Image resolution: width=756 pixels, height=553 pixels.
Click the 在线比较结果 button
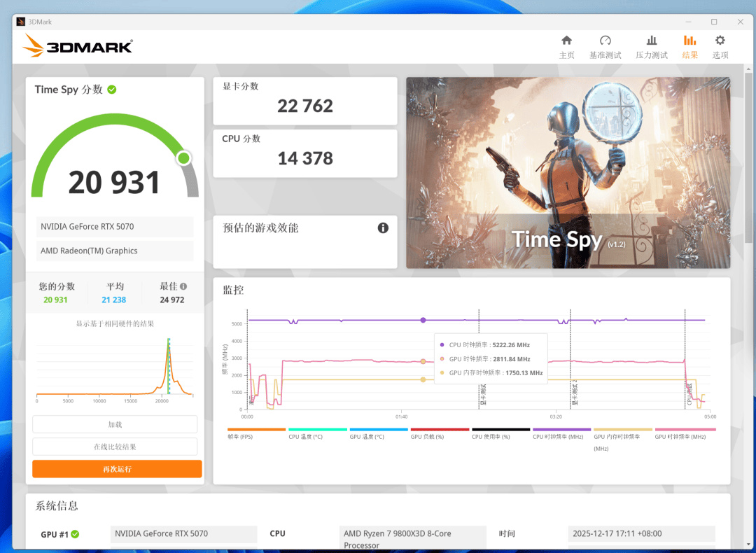point(115,447)
